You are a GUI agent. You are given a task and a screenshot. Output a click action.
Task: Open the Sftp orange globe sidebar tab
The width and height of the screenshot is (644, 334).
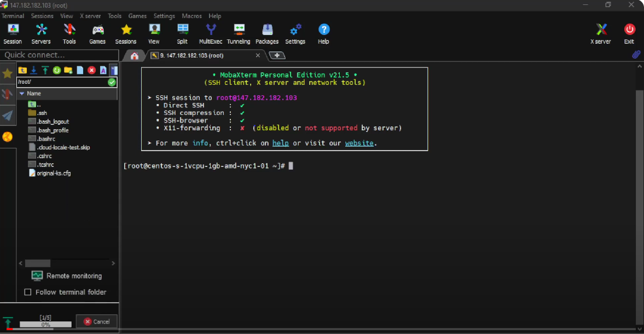point(8,137)
